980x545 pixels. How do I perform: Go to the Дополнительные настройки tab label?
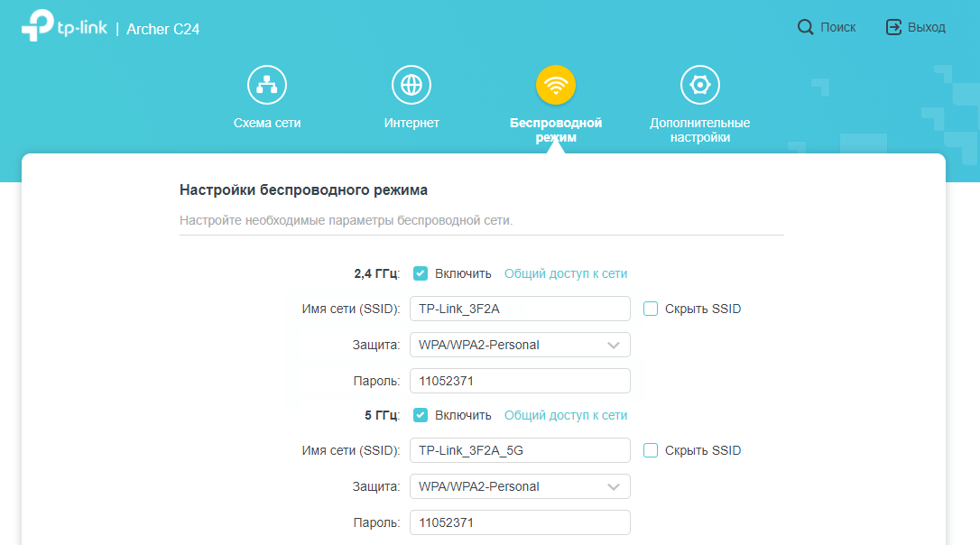(x=700, y=130)
